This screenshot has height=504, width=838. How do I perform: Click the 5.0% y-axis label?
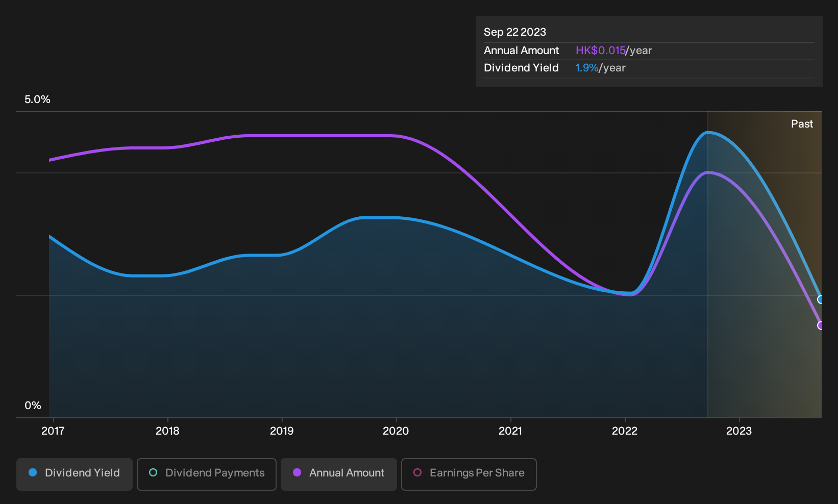[37, 99]
